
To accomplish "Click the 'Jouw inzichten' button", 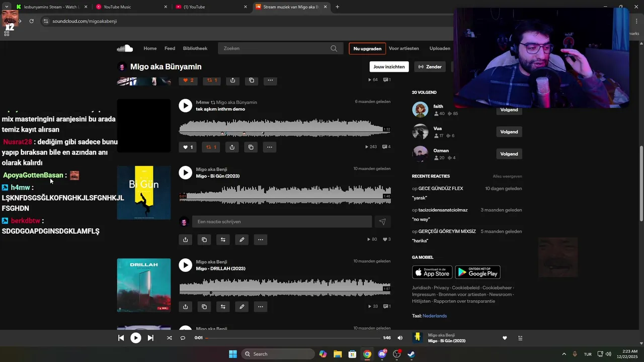I will point(389,67).
